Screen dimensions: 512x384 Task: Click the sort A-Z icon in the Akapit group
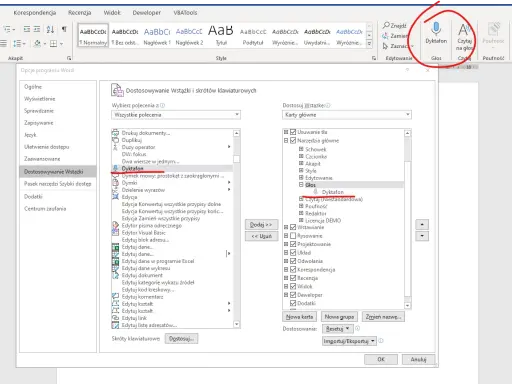pyautogui.click(x=50, y=29)
